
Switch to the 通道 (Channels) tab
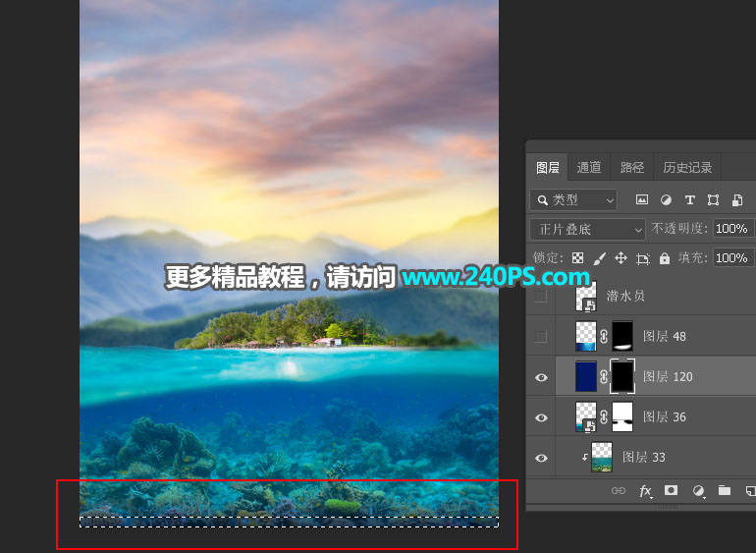(x=589, y=167)
